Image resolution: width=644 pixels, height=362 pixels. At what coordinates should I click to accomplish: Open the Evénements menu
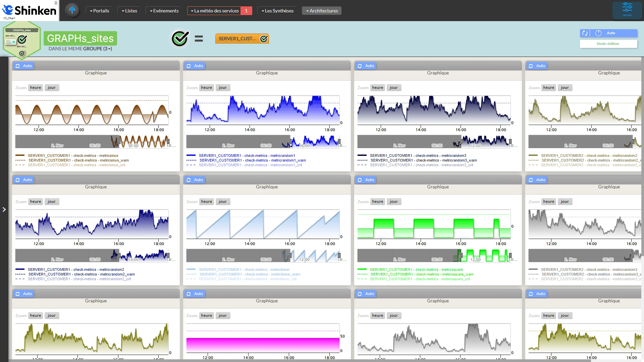pyautogui.click(x=164, y=11)
